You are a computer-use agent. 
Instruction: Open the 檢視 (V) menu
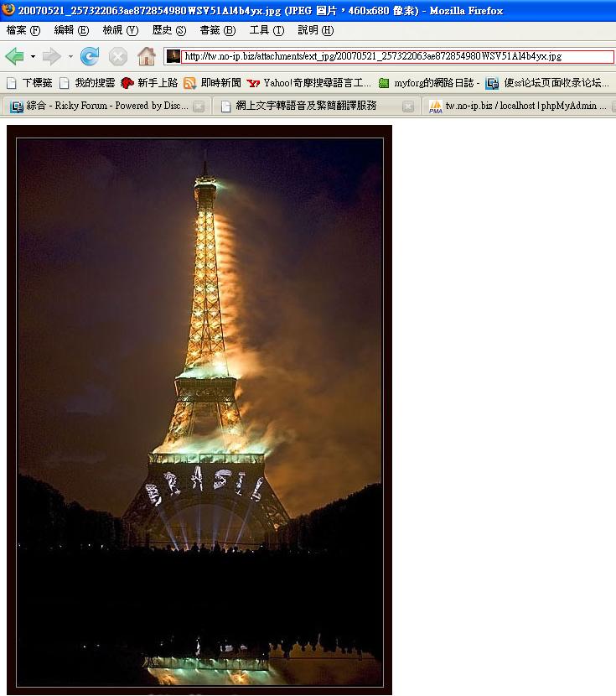[x=120, y=30]
